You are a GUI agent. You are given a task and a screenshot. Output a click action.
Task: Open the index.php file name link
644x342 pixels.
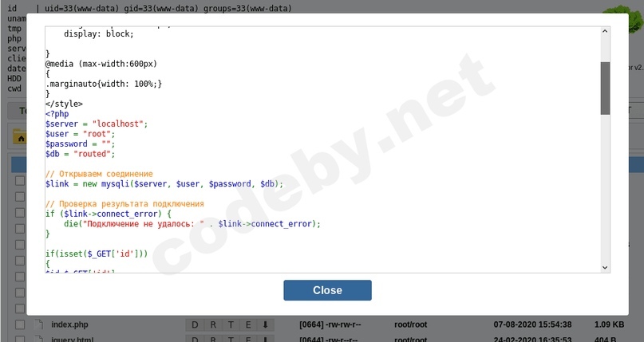(69, 324)
